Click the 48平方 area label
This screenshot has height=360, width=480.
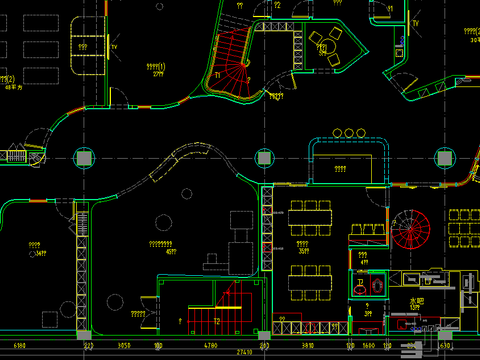coord(14,87)
